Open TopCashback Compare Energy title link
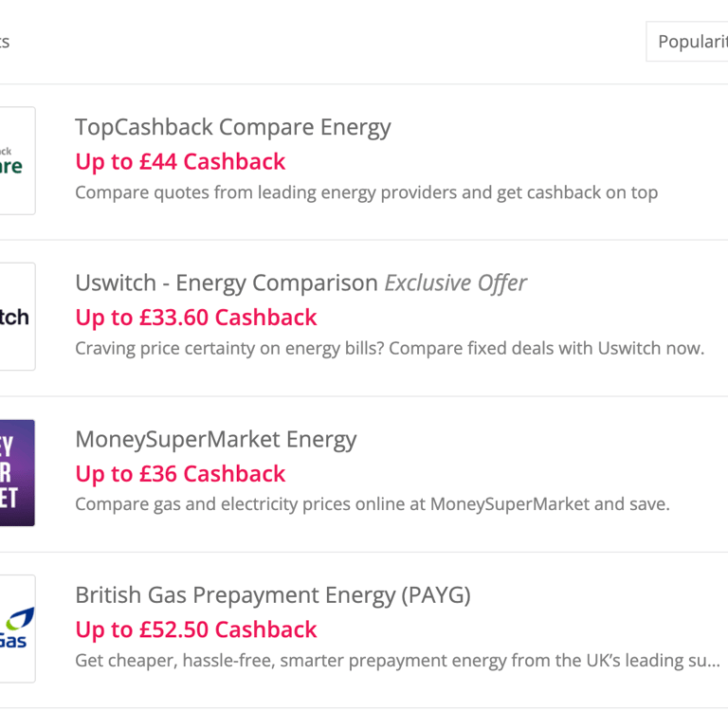This screenshot has width=728, height=711. pos(232,127)
